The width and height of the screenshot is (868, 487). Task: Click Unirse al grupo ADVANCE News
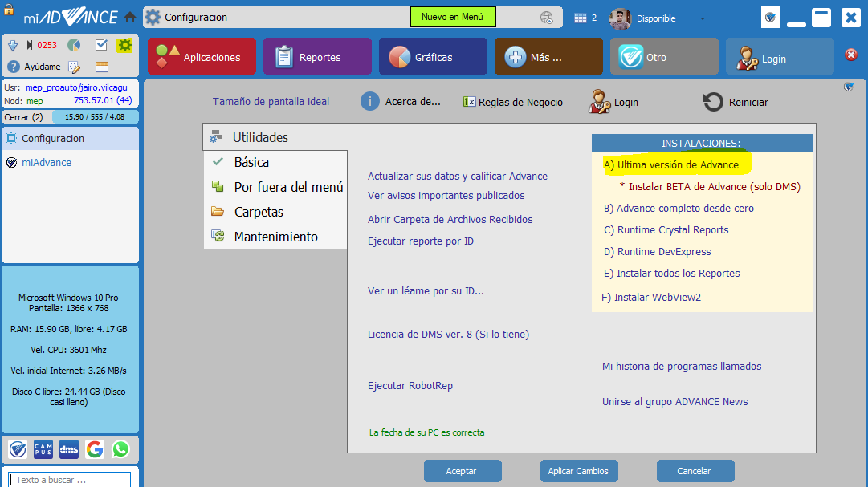pos(674,402)
